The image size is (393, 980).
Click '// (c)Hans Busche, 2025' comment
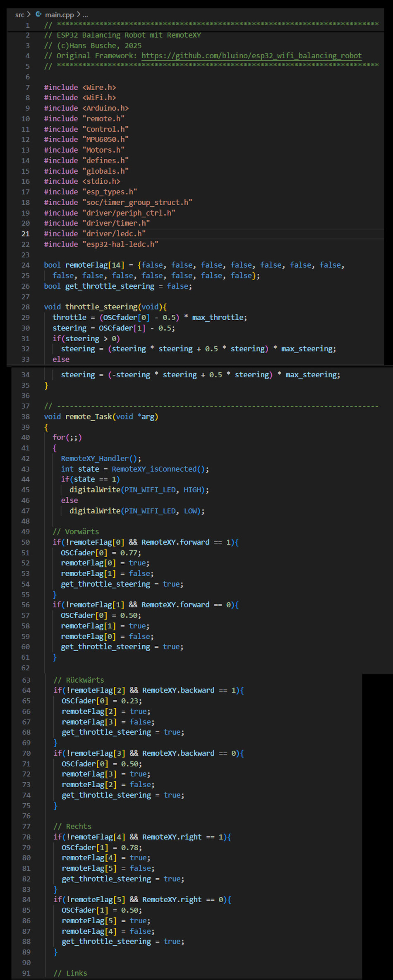point(93,46)
